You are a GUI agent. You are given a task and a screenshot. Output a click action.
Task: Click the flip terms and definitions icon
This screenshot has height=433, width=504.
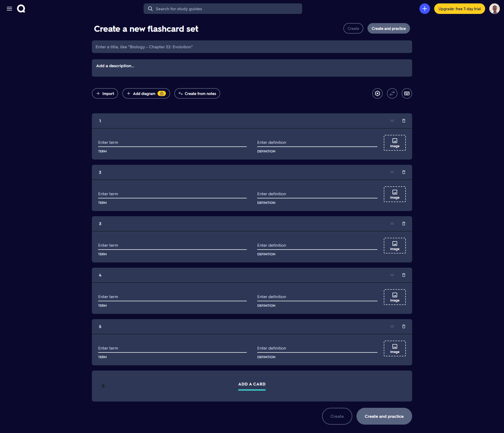click(392, 93)
